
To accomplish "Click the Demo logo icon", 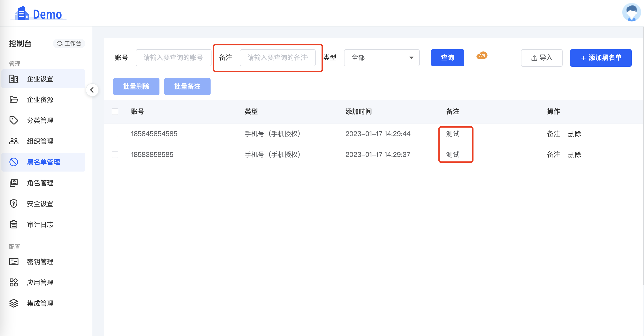I will click(22, 13).
